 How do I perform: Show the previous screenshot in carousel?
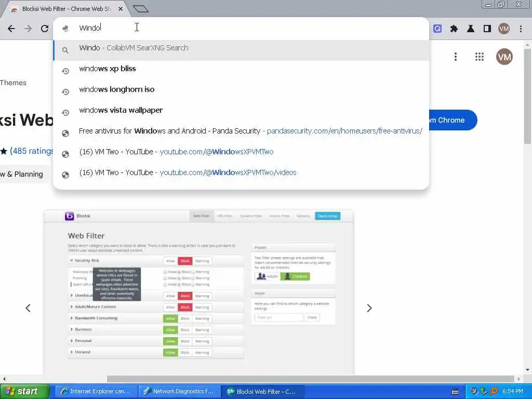pyautogui.click(x=28, y=308)
